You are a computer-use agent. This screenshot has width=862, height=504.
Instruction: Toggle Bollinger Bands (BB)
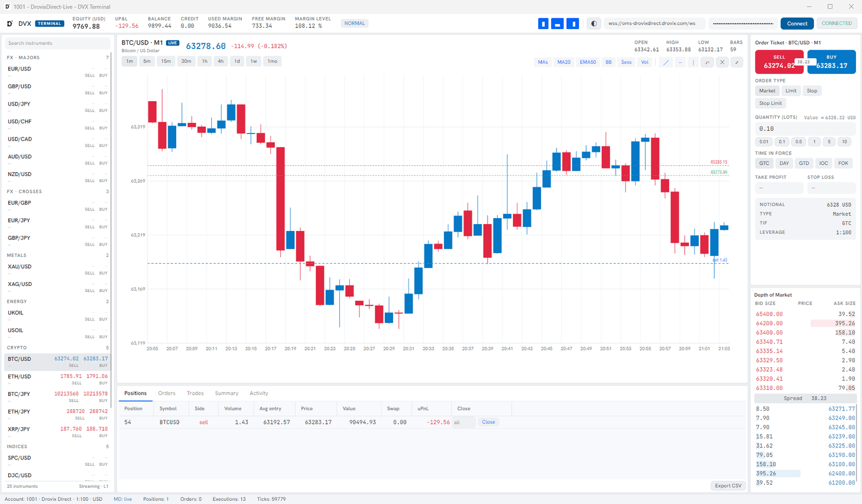pyautogui.click(x=608, y=62)
